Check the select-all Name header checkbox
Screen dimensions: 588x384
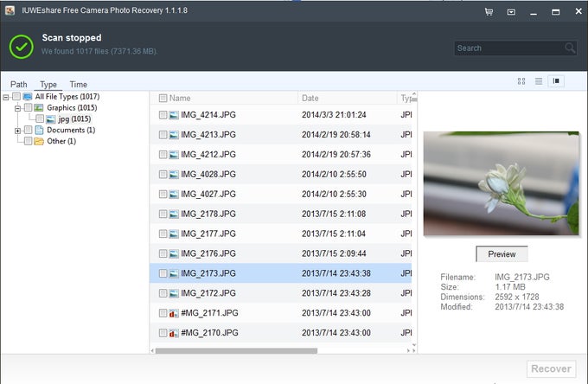point(163,99)
